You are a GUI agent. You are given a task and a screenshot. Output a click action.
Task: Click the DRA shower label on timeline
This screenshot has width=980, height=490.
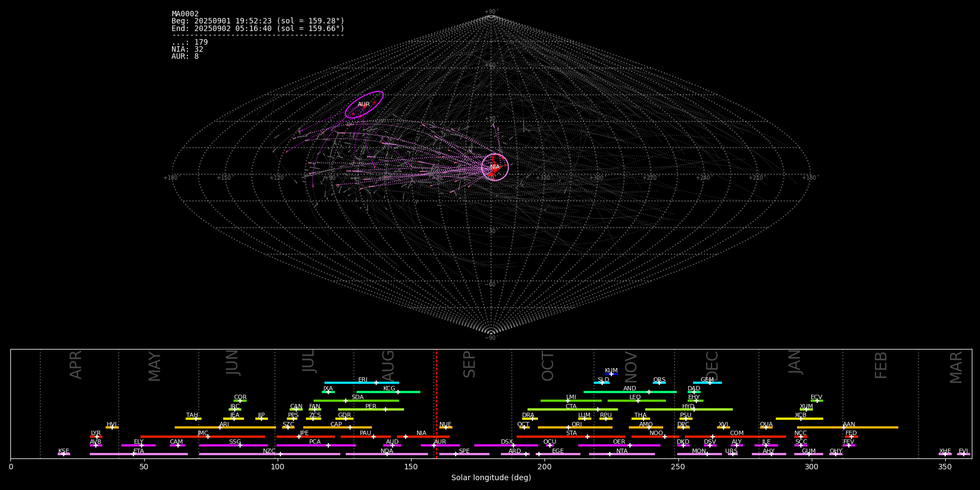coord(528,415)
